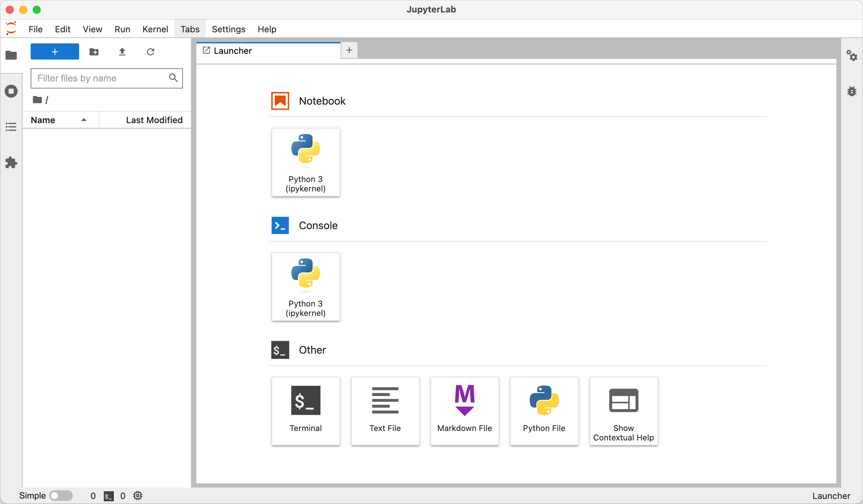Create a new folder in file browser
863x504 pixels.
[94, 52]
